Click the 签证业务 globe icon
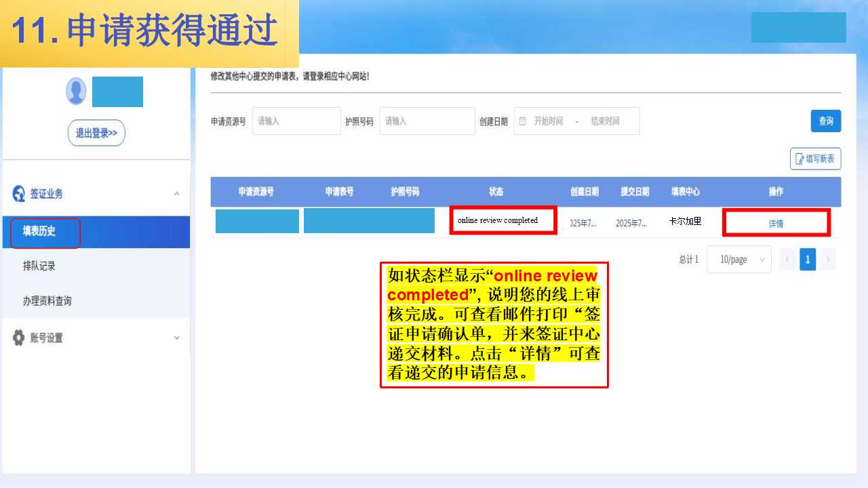This screenshot has width=868, height=488. coord(19,194)
